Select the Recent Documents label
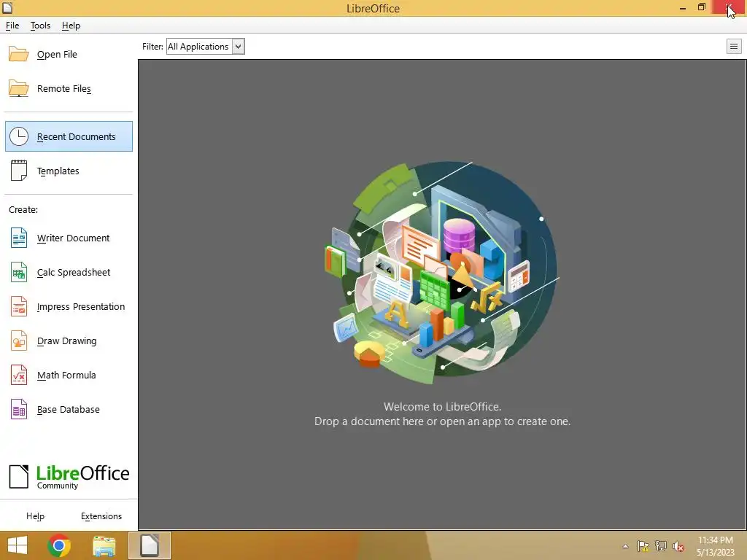This screenshot has width=747, height=560. pos(76,136)
